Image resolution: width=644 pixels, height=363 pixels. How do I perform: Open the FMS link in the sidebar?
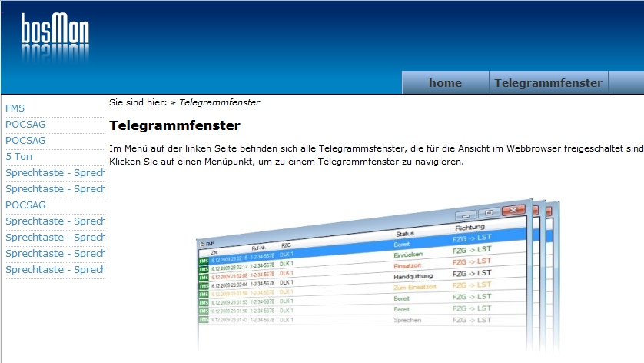click(15, 108)
